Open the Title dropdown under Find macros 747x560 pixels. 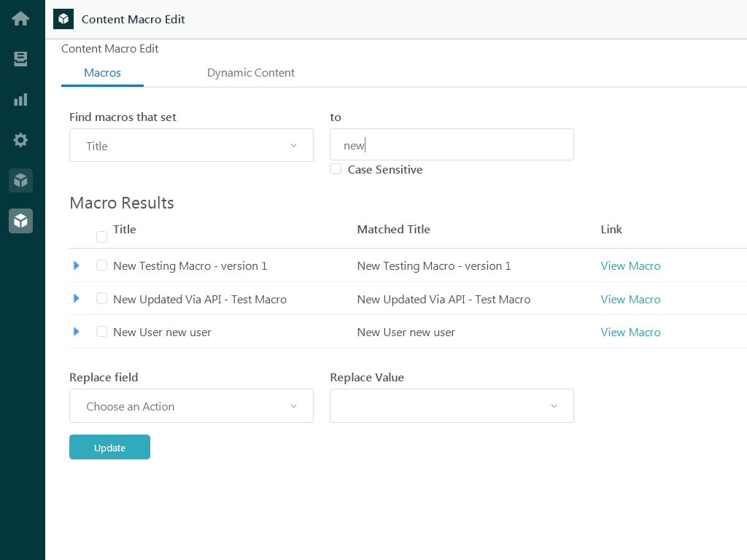(x=191, y=145)
